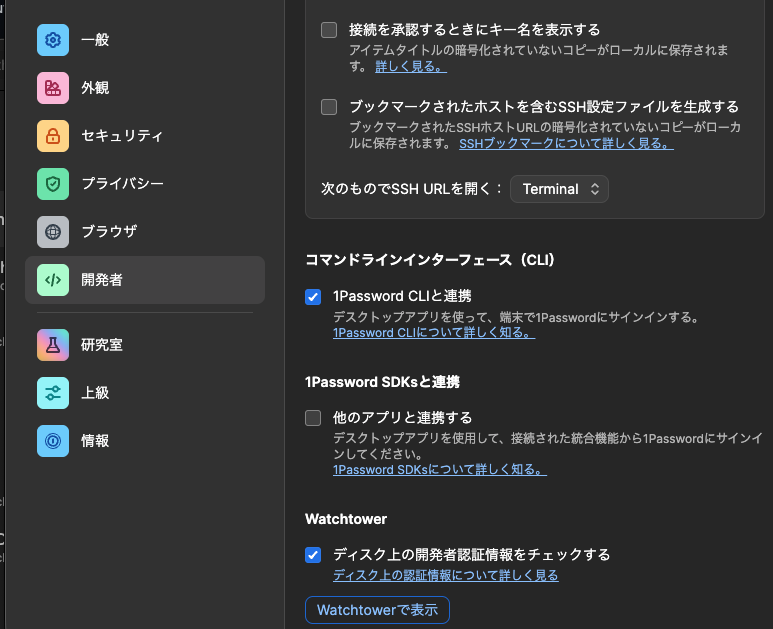Open 1Password SDKsについて詳しく知る。 link

[440, 470]
